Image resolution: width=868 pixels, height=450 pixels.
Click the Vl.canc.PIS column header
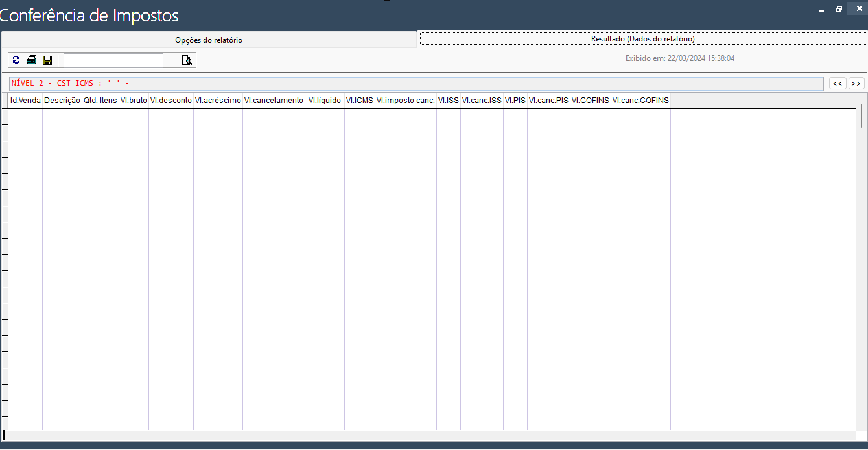pos(548,101)
